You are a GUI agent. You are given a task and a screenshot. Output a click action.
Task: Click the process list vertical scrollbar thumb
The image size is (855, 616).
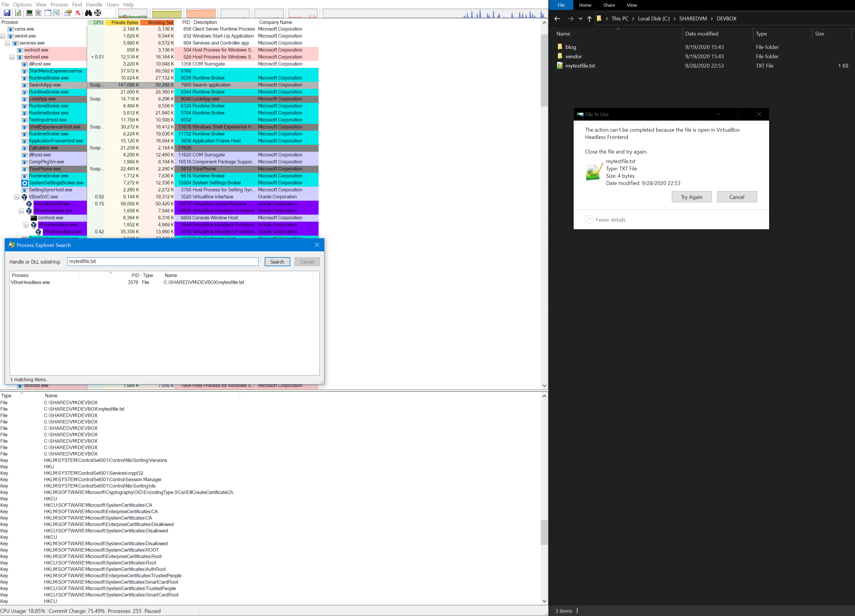tap(544, 70)
